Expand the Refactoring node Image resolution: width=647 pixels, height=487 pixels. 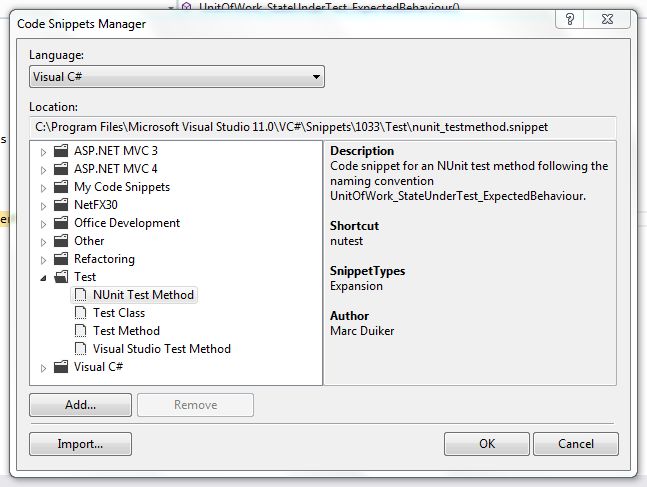tap(43, 260)
